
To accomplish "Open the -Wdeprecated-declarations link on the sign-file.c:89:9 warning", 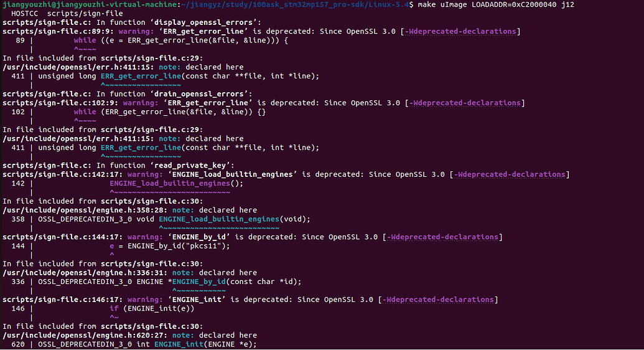I will point(460,31).
